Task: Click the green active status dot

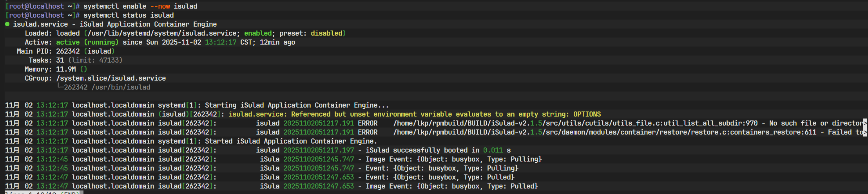Action: tap(7, 24)
